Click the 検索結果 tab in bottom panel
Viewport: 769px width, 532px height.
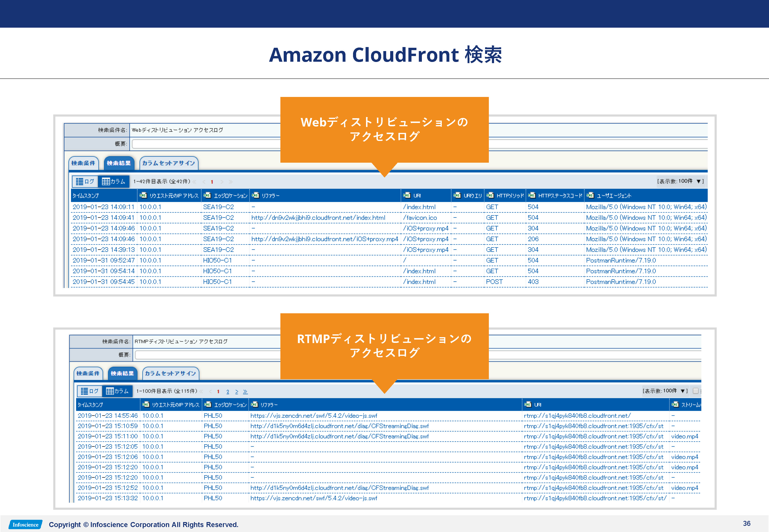pyautogui.click(x=122, y=373)
